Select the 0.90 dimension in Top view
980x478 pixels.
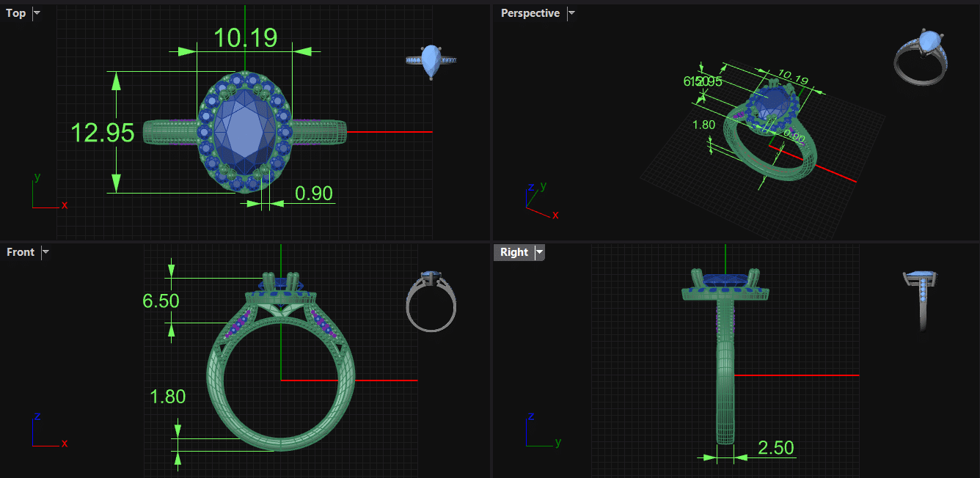click(313, 194)
